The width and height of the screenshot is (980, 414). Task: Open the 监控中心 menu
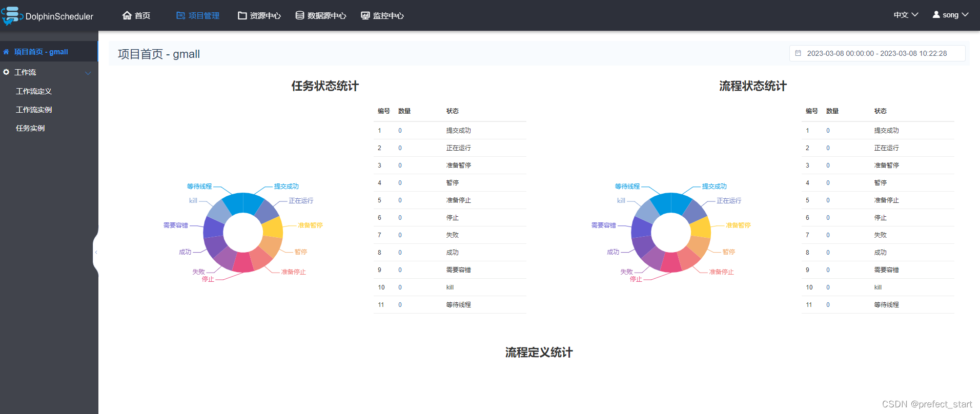[x=382, y=15]
